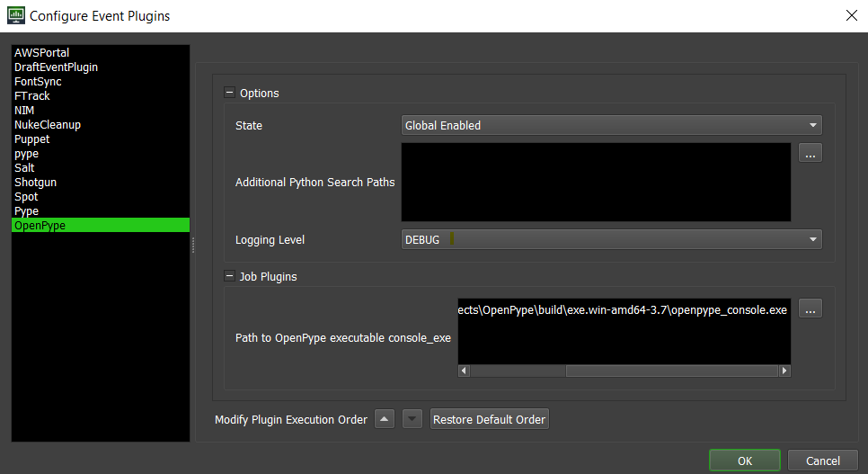
Task: Open the State dropdown
Action: point(611,126)
